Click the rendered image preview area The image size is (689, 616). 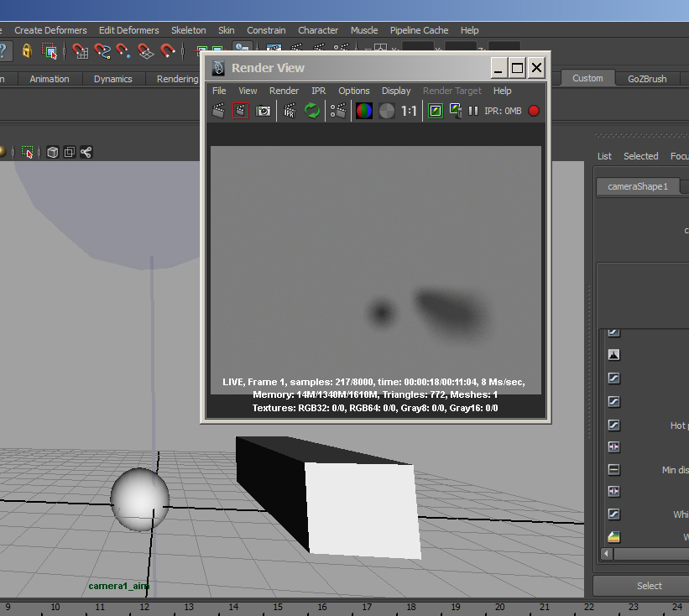pos(376,270)
